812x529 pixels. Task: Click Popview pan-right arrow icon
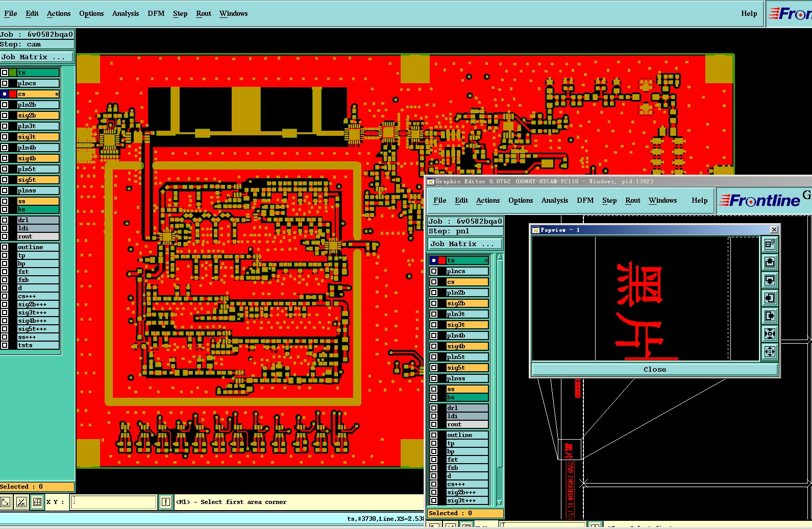coord(770,316)
